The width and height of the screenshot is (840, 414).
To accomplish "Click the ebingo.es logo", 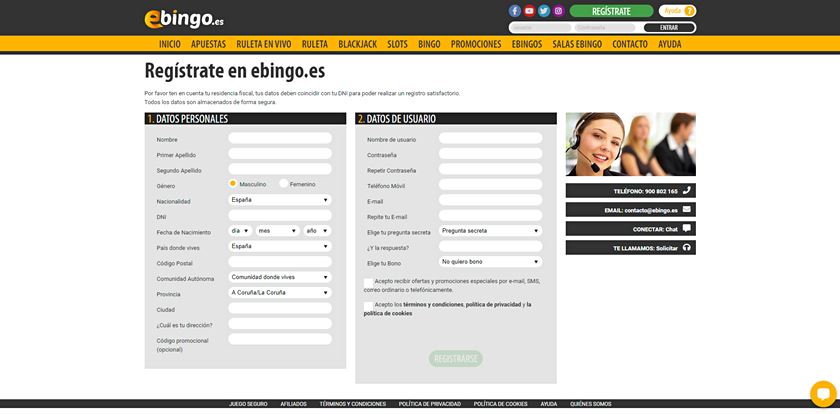I will 184,19.
